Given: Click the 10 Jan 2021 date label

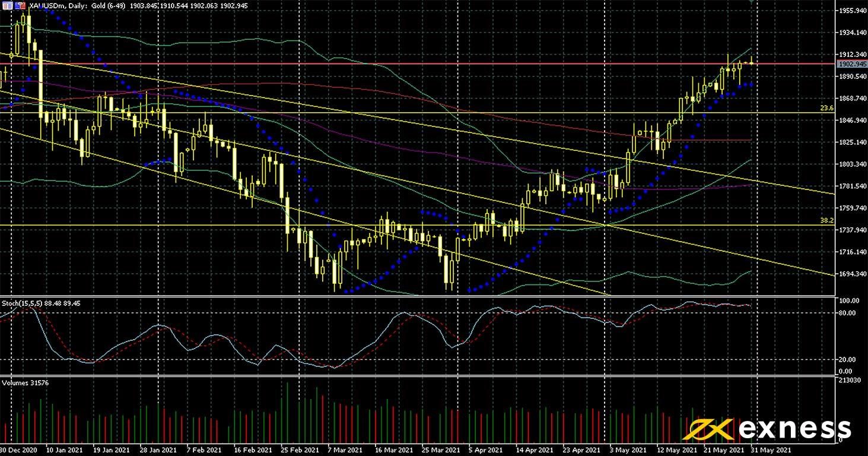Looking at the screenshot, I should (x=63, y=451).
